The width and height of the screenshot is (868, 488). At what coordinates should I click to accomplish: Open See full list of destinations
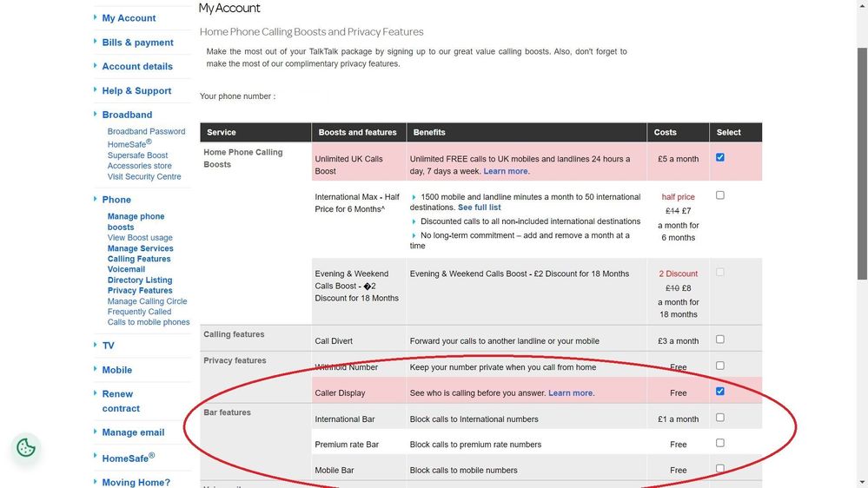480,207
